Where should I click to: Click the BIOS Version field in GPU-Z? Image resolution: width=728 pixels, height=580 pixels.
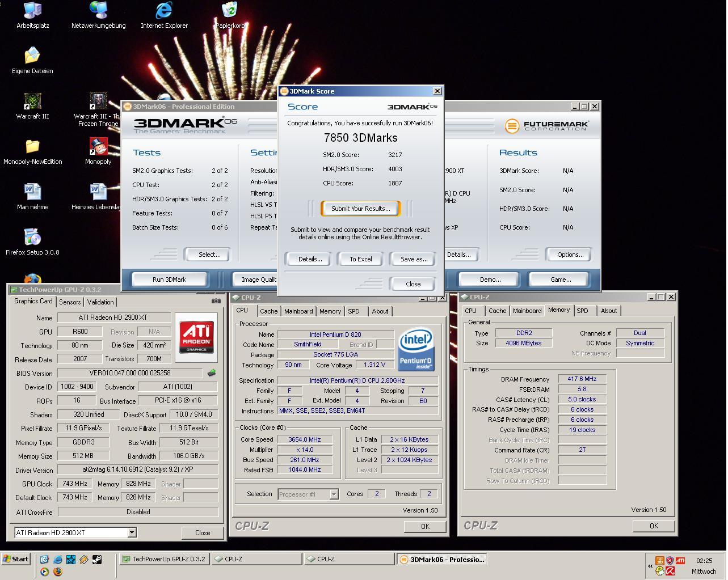[129, 373]
